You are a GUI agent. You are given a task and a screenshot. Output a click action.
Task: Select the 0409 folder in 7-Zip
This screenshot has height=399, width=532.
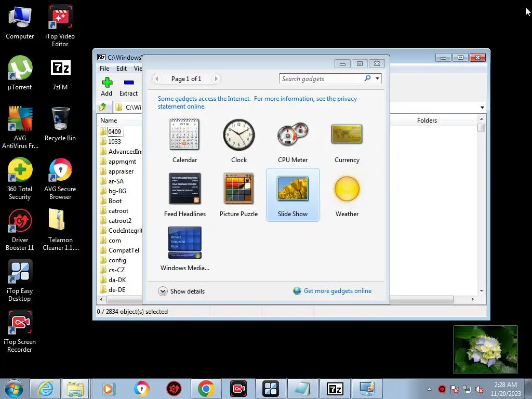tap(115, 131)
